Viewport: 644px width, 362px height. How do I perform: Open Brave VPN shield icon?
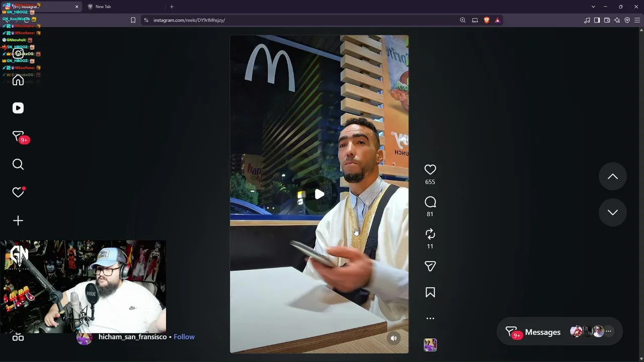[627, 20]
